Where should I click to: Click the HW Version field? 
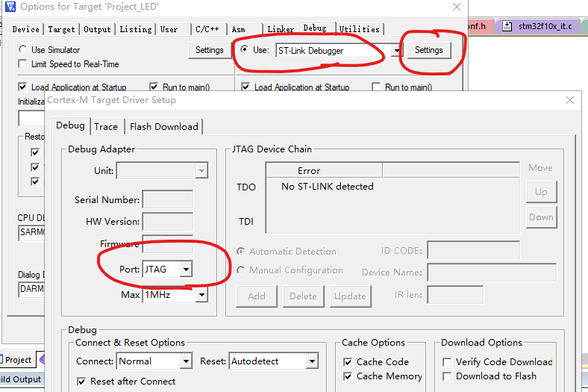tap(168, 221)
